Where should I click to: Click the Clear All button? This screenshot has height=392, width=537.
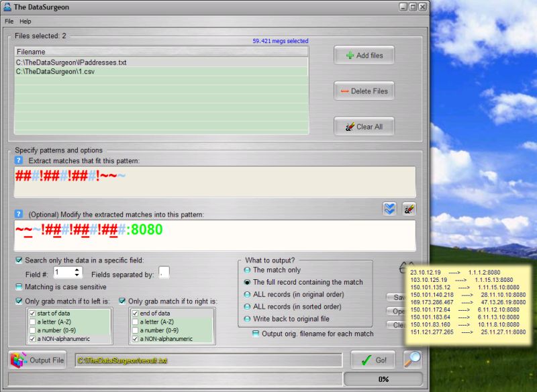364,127
